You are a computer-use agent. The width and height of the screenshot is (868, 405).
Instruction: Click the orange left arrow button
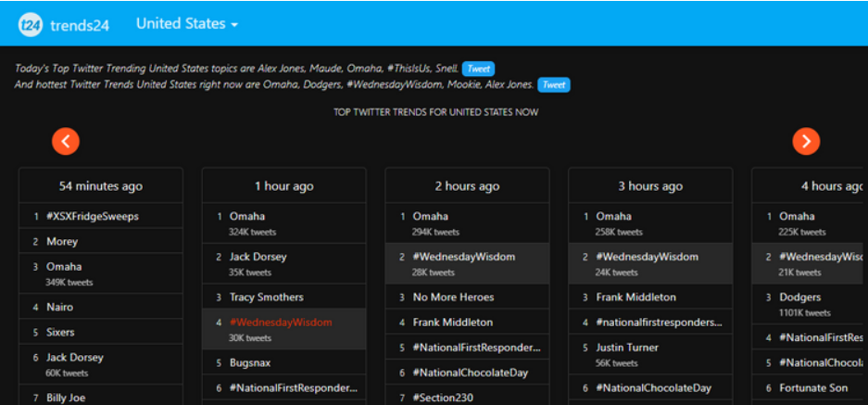[x=66, y=141]
